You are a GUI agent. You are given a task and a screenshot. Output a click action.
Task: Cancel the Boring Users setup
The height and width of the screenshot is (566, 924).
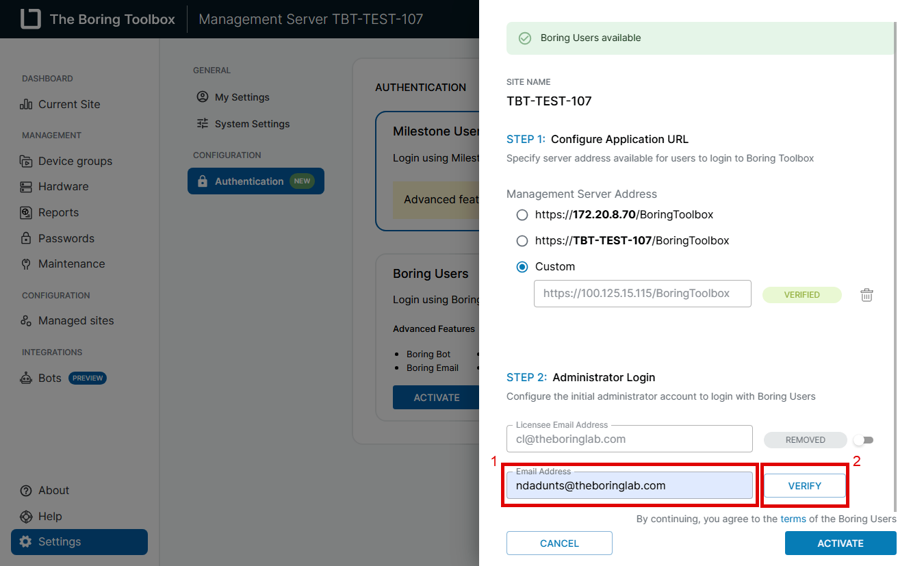pyautogui.click(x=559, y=543)
